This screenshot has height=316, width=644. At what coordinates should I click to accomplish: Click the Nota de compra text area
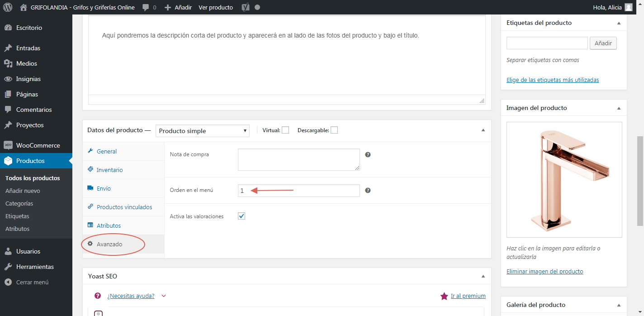(299, 159)
